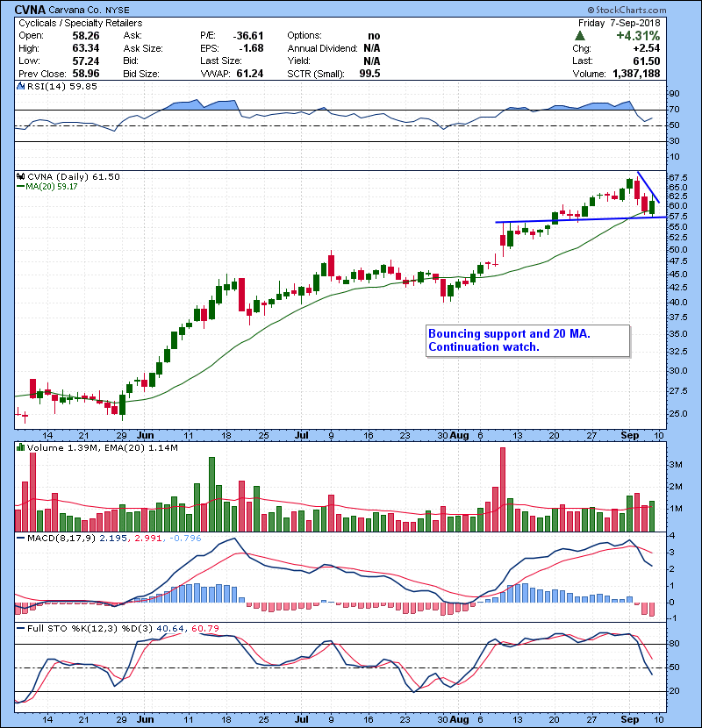Click the Full STO %D value 60.79
Viewport: 702px width, 728px height.
(204, 628)
